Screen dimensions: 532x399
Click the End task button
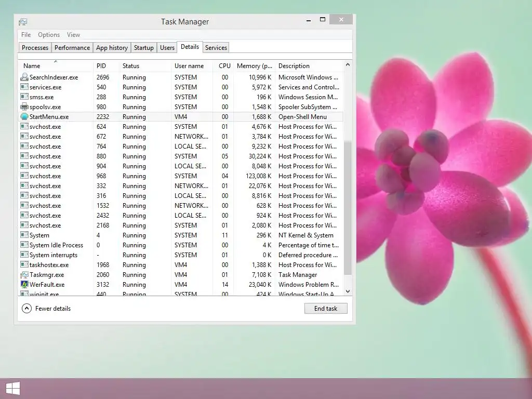326,309
